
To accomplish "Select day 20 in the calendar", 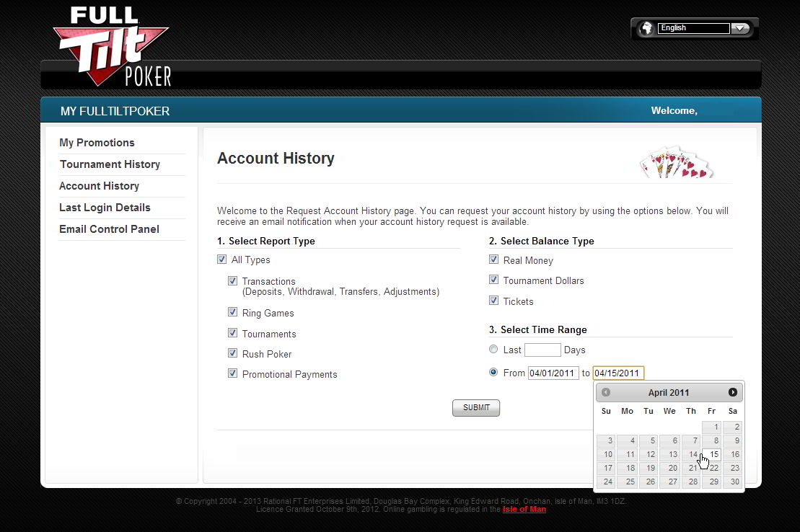I will click(x=669, y=469).
